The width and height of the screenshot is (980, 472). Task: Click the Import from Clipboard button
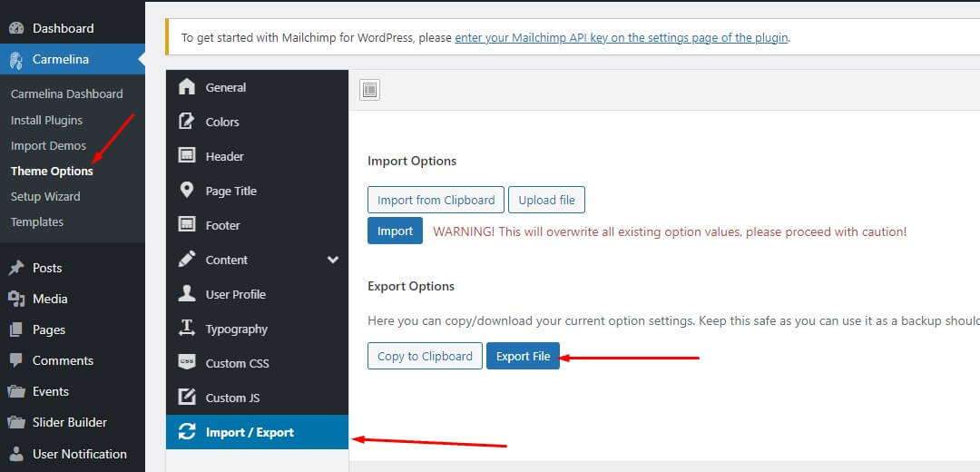coord(436,200)
